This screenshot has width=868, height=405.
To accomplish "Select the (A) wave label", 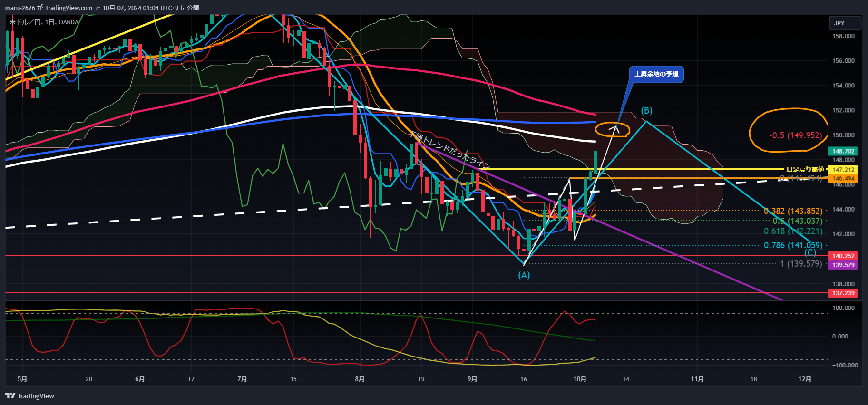I will (524, 275).
